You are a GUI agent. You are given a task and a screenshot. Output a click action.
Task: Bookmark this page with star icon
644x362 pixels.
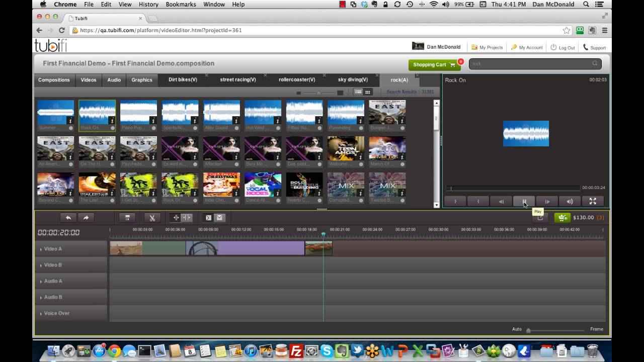click(x=567, y=30)
